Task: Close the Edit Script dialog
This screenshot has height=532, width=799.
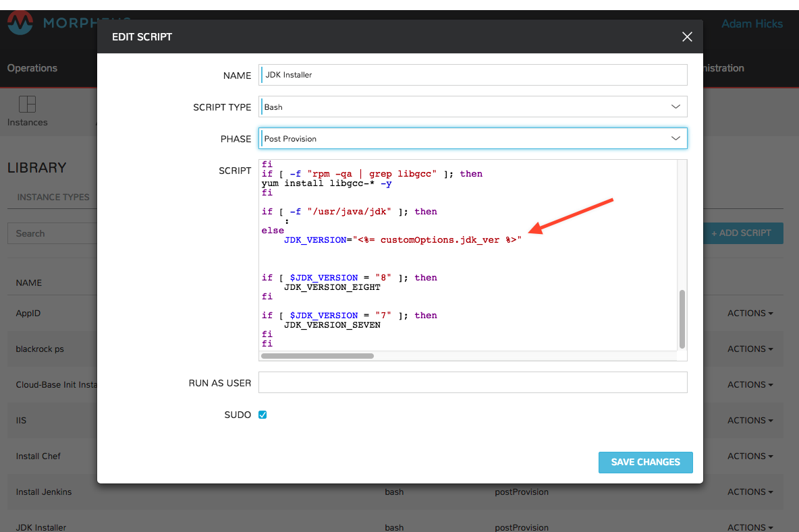Action: click(687, 36)
